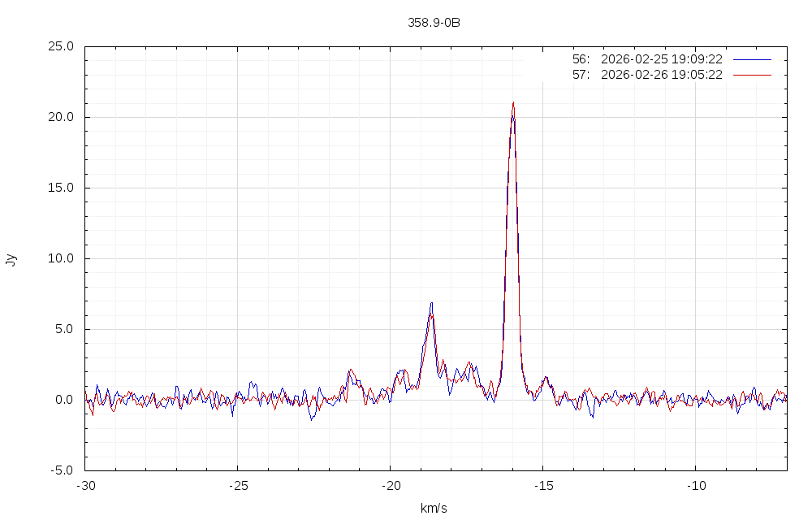The image size is (812, 520).
Task: Click the 10.0 y-axis tick label
Action: pos(61,258)
